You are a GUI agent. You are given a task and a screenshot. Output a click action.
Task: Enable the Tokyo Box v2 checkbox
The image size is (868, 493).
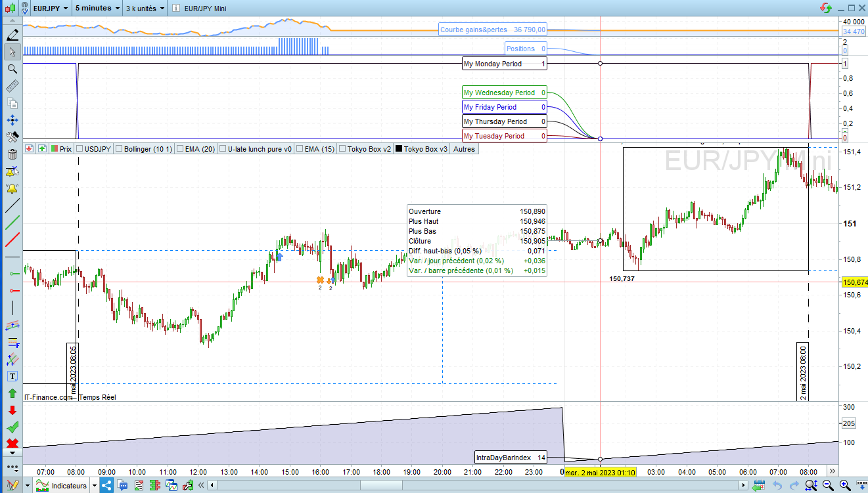(x=342, y=149)
